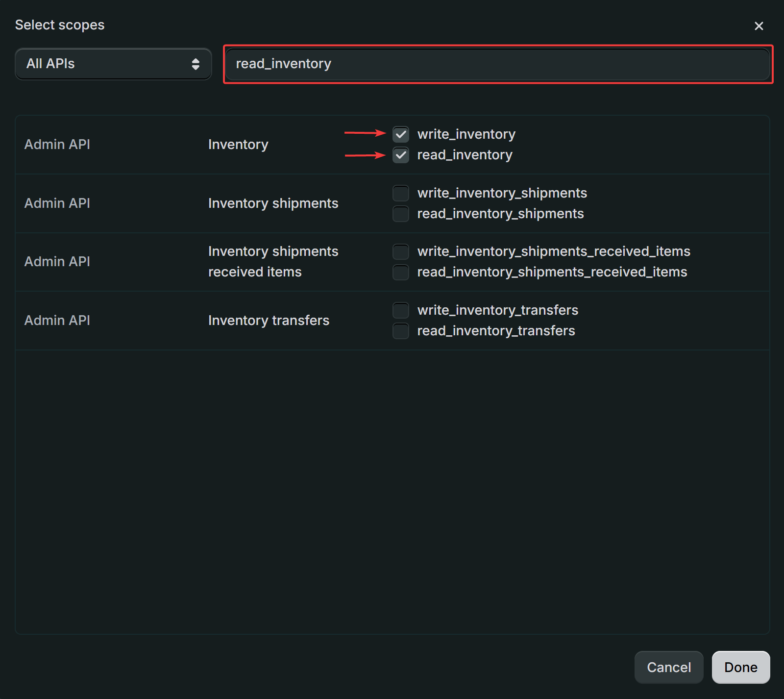Click Admin API in the Inventory transfers row
The height and width of the screenshot is (699, 784).
click(57, 321)
